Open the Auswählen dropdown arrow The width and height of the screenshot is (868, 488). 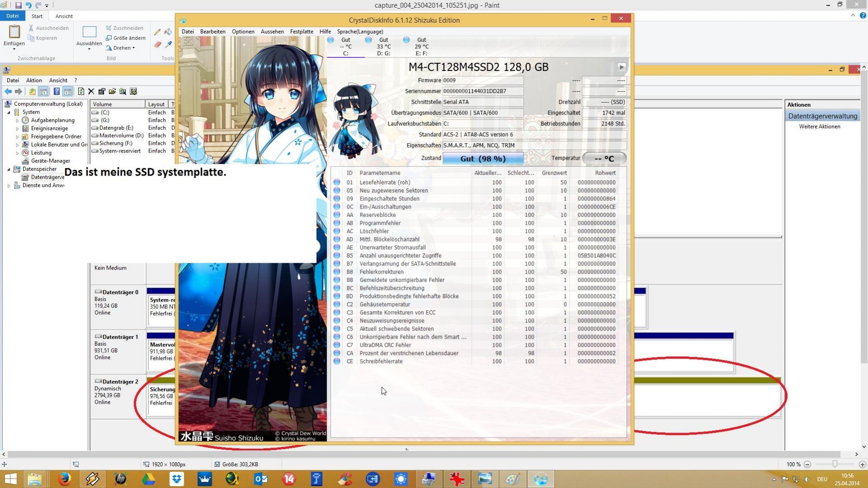coord(89,49)
